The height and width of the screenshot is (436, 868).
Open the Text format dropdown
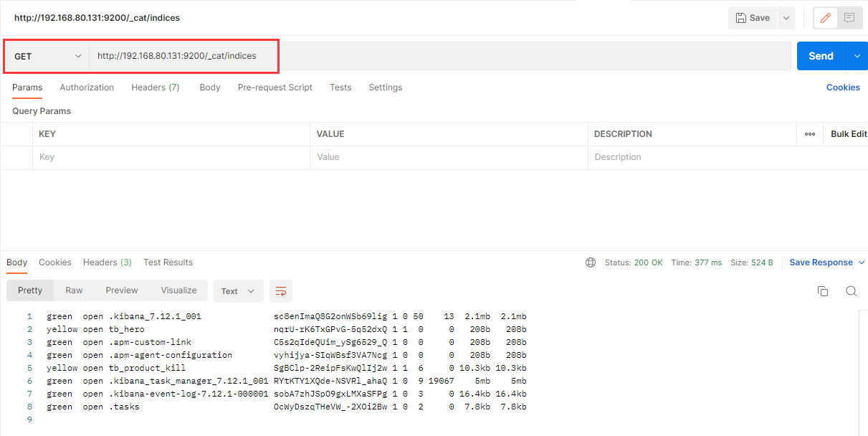click(238, 291)
